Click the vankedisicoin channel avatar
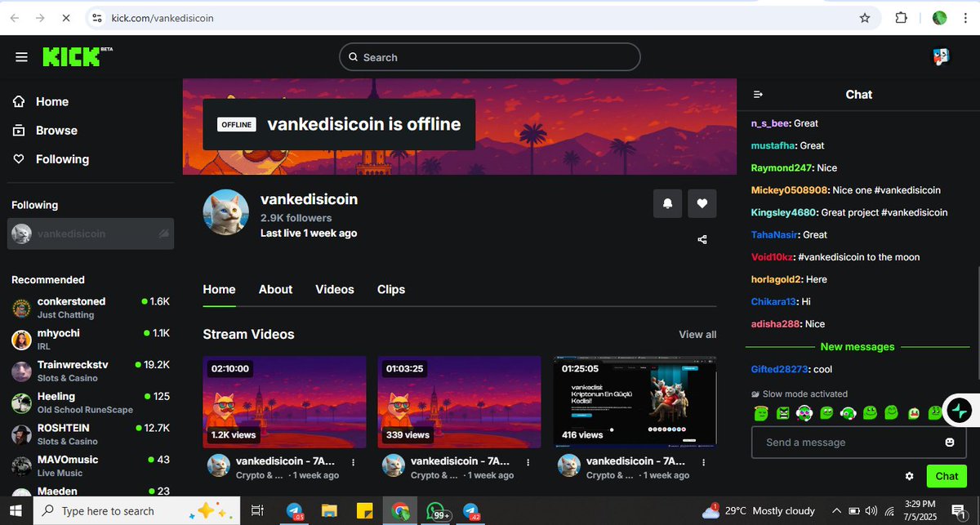Image resolution: width=980 pixels, height=525 pixels. click(226, 212)
